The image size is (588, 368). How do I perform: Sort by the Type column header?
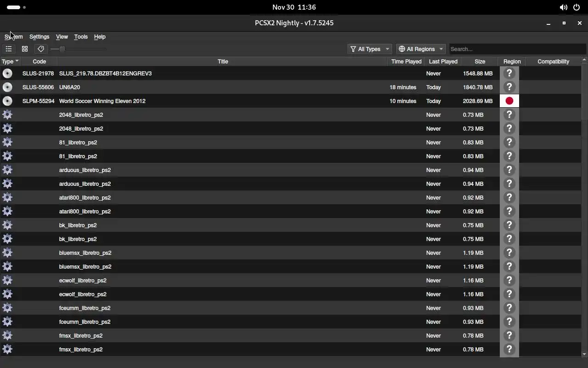pos(10,61)
